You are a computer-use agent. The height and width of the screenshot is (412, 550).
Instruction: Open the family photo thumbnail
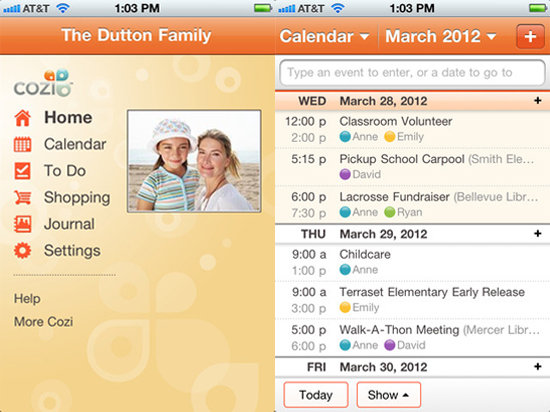(x=194, y=161)
